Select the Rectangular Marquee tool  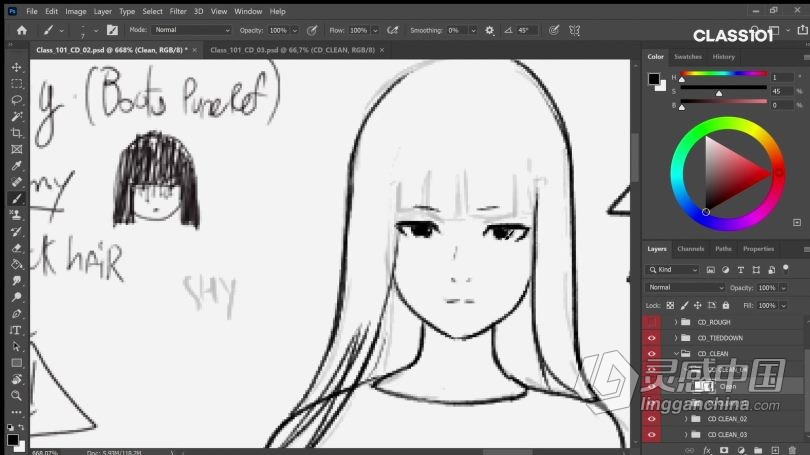click(x=17, y=84)
